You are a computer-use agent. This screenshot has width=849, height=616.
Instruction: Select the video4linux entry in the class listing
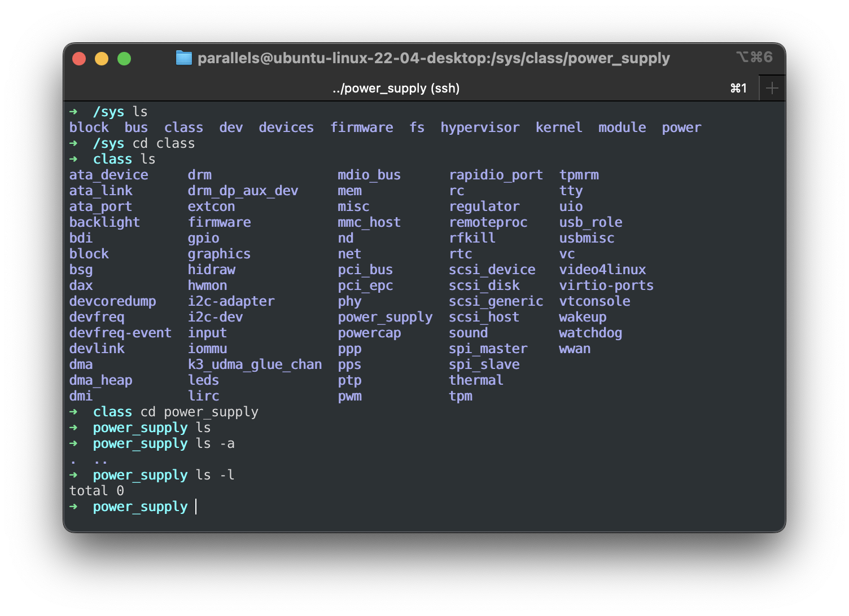click(602, 270)
